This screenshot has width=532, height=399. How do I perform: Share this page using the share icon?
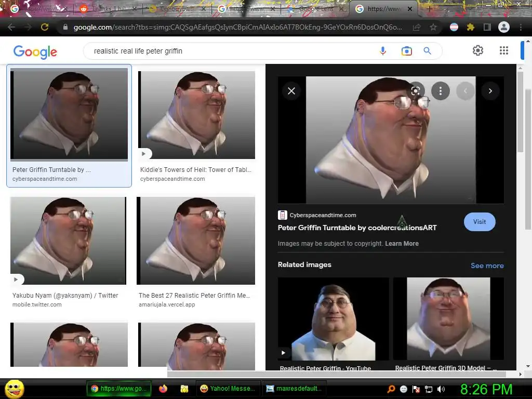point(417,27)
